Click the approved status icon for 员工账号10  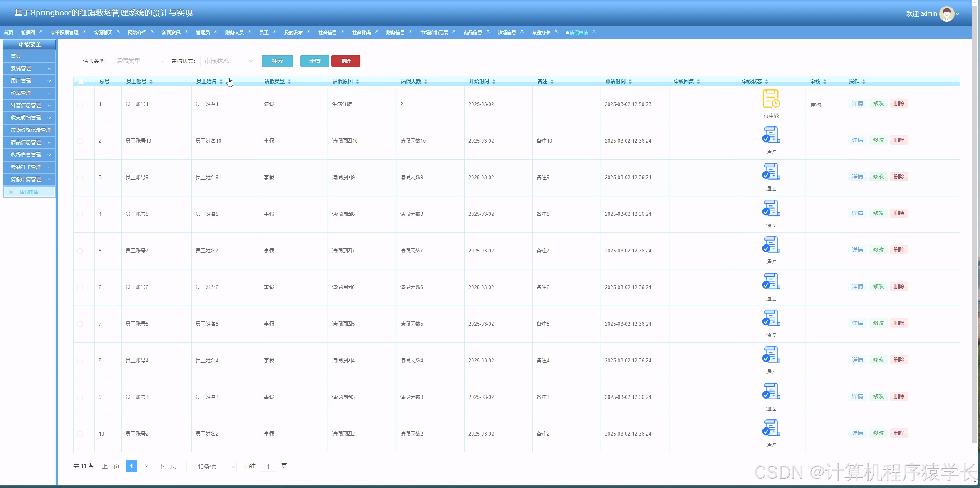pos(771,135)
